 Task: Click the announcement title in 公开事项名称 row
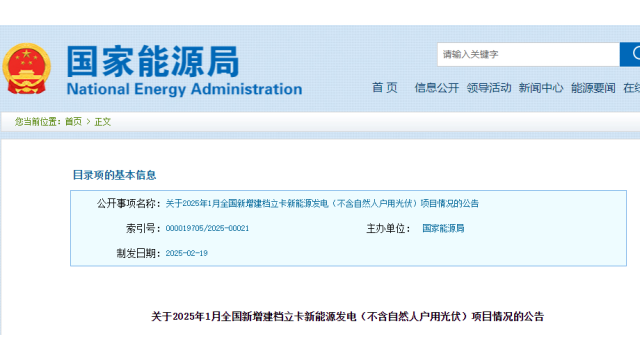322,203
